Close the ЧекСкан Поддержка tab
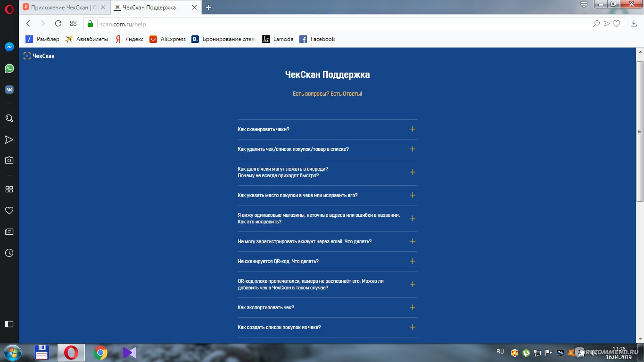644x362 pixels. (195, 7)
